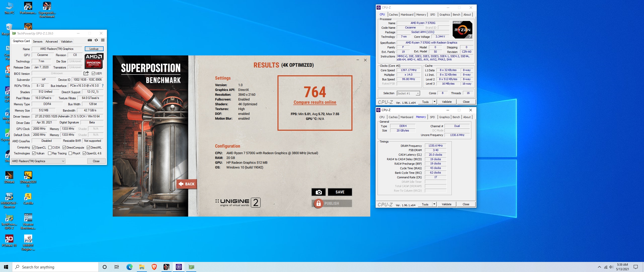Toggle Vulkan checkbox
Screen dimensions: 644x272
[34, 153]
